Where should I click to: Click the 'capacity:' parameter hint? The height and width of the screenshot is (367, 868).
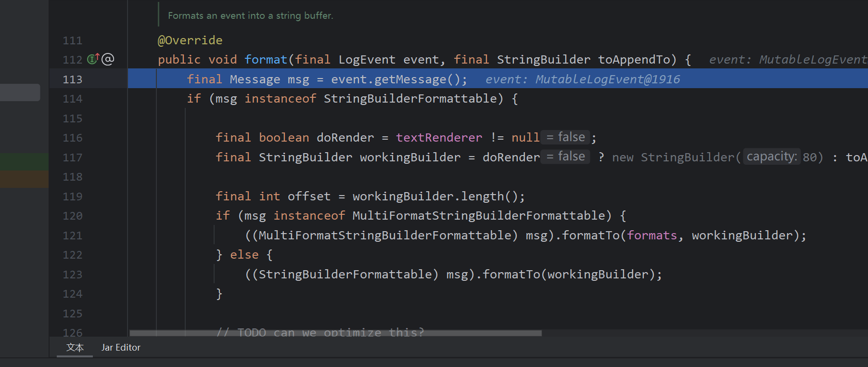771,157
